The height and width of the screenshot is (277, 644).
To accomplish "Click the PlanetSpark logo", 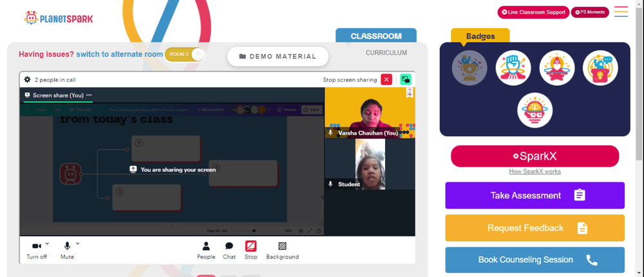I will click(x=59, y=17).
